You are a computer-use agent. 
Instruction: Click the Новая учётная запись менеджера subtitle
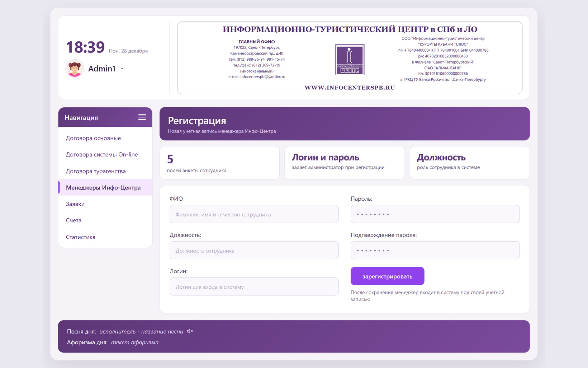pos(222,131)
